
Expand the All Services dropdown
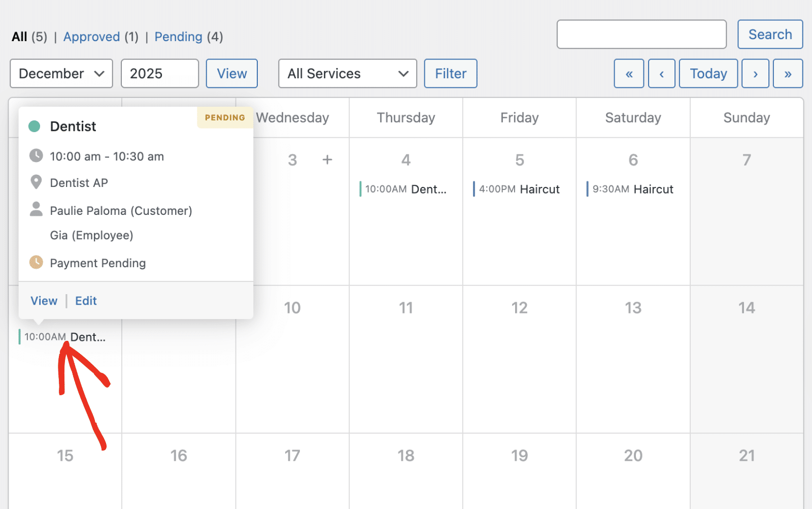348,74
